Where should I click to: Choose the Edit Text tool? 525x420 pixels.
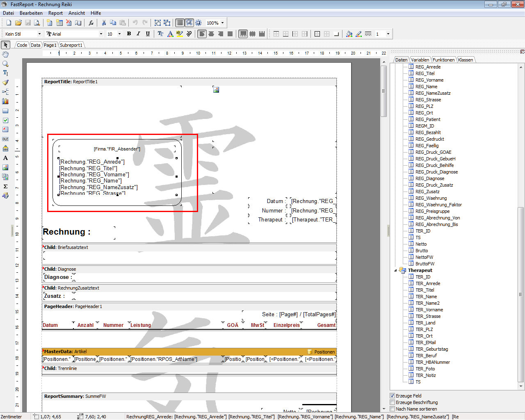pos(5,73)
